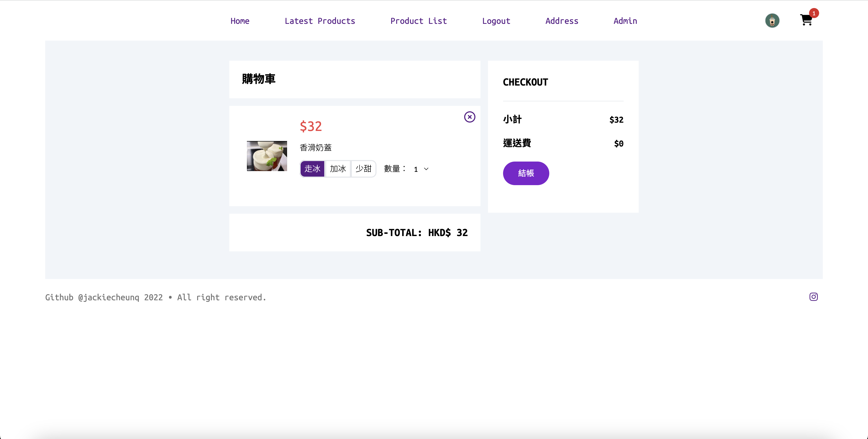Go to the Admin section
This screenshot has height=439, width=868.
pos(625,21)
